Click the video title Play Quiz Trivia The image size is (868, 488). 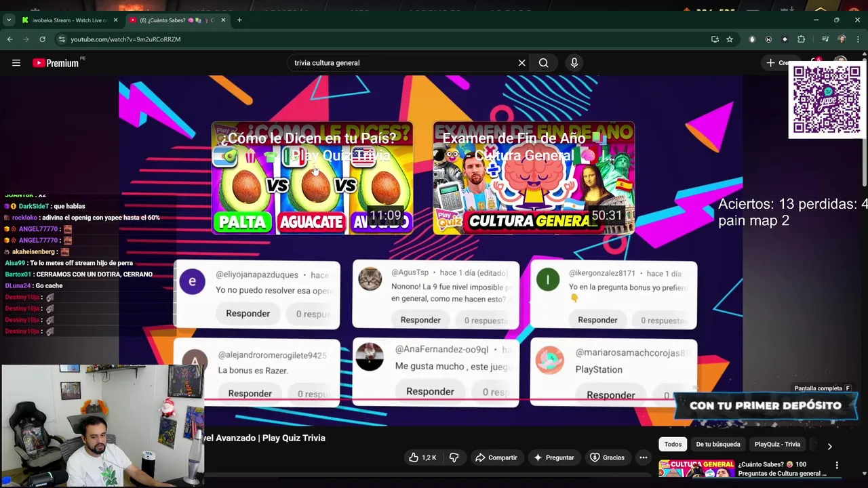[x=264, y=438]
